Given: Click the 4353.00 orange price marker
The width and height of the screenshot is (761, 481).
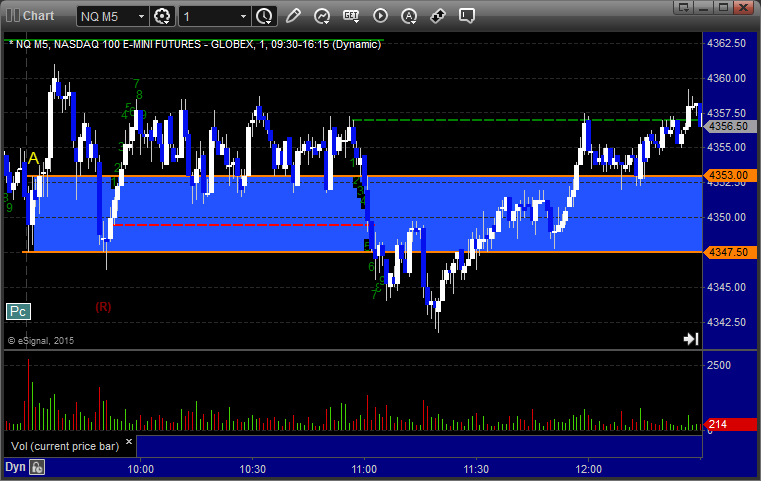Looking at the screenshot, I should 729,175.
